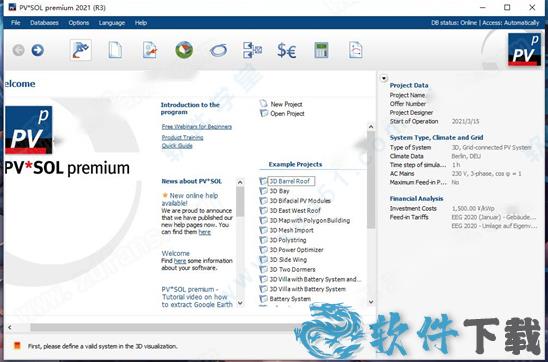Follow the 'here' link for new help pages

tap(204, 232)
